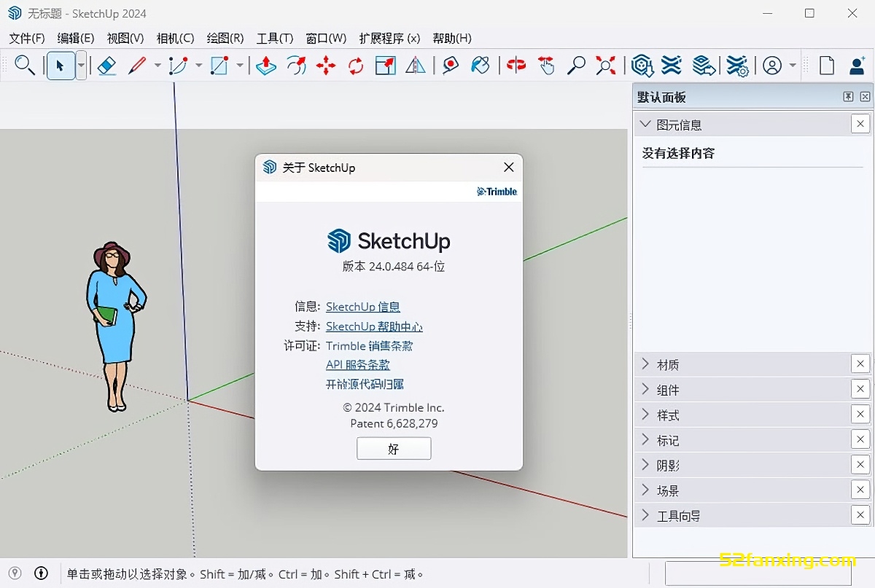Open the 窗口(W) menu

pos(326,38)
